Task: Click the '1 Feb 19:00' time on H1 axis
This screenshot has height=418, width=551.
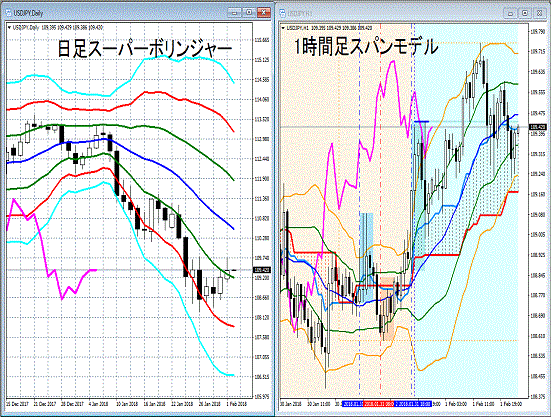Action: pyautogui.click(x=511, y=404)
